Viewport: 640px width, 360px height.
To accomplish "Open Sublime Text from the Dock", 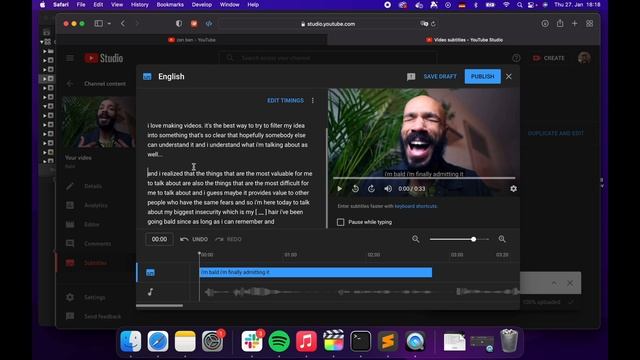I will tap(388, 341).
